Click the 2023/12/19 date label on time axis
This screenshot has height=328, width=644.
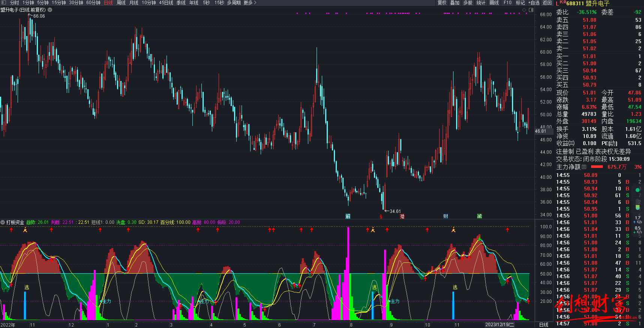click(500, 325)
